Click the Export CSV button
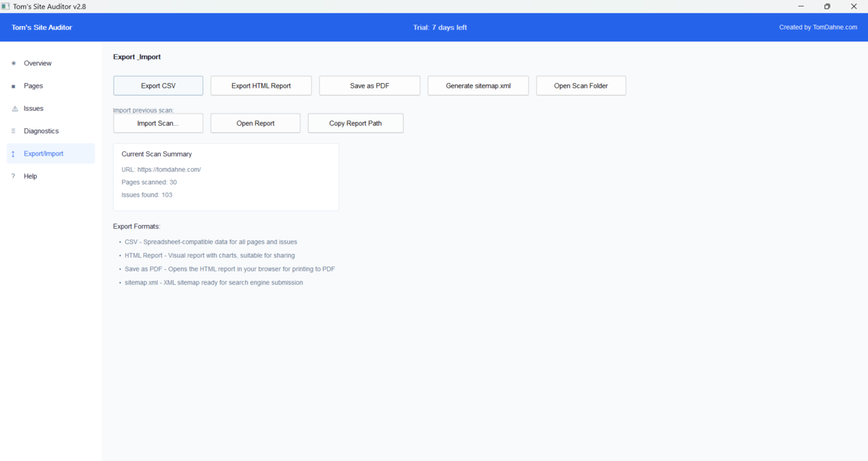 click(x=158, y=85)
